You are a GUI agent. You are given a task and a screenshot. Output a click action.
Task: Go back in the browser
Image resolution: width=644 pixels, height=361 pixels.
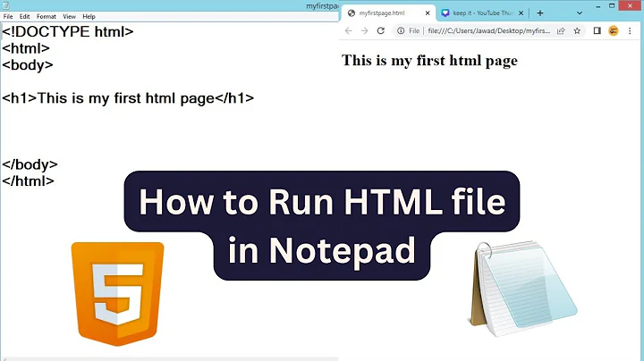coord(348,30)
